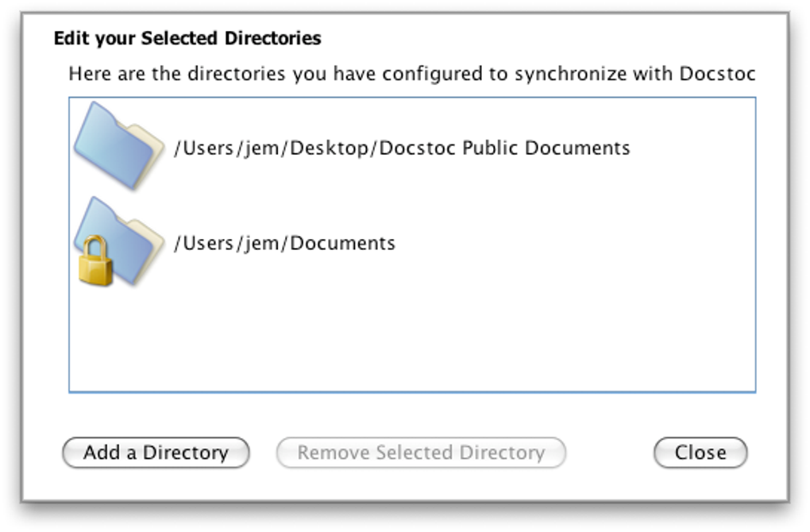Image resolution: width=810 pixels, height=532 pixels.
Task: Select the /Users/jem/Documents path text
Action: coord(284,243)
